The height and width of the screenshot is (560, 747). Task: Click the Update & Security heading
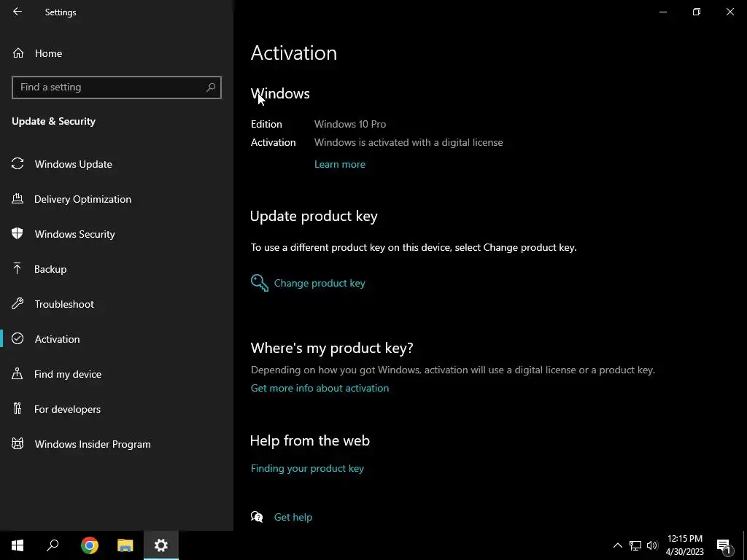[x=53, y=121]
